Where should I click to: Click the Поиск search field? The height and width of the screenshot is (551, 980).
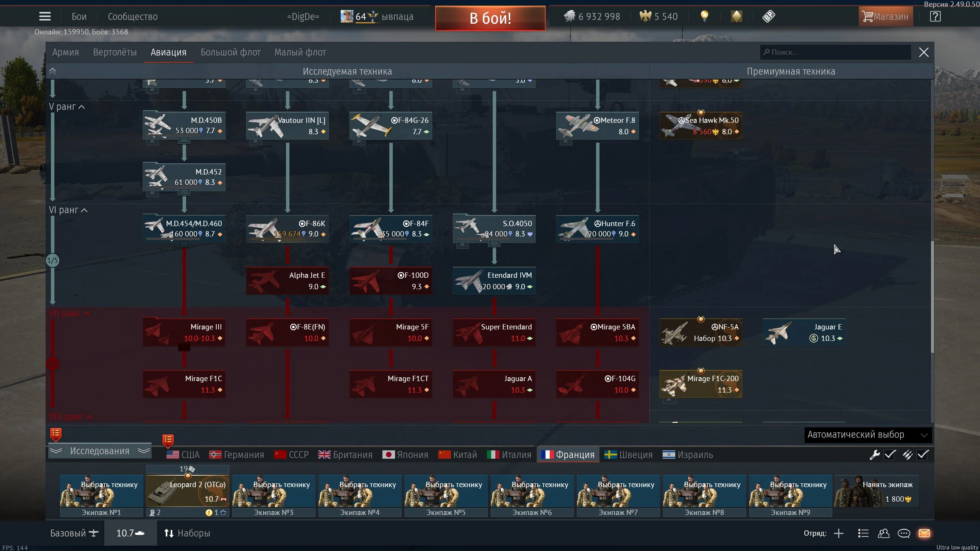point(836,52)
